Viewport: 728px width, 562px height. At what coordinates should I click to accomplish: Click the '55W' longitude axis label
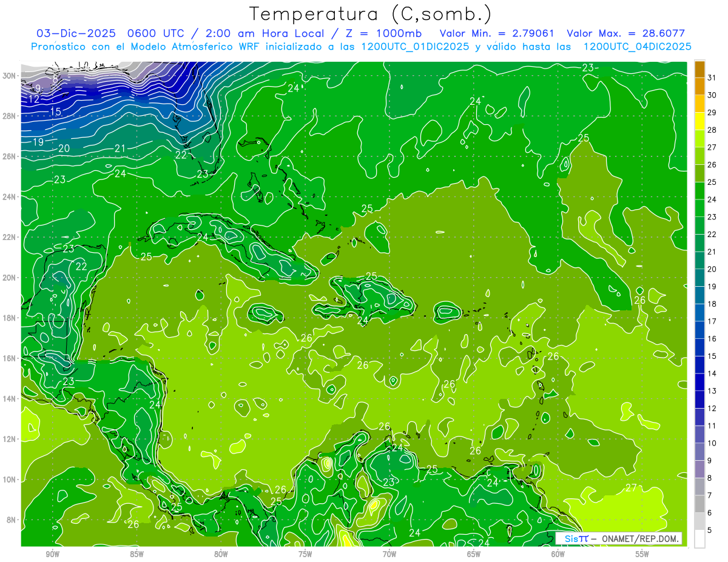point(642,554)
